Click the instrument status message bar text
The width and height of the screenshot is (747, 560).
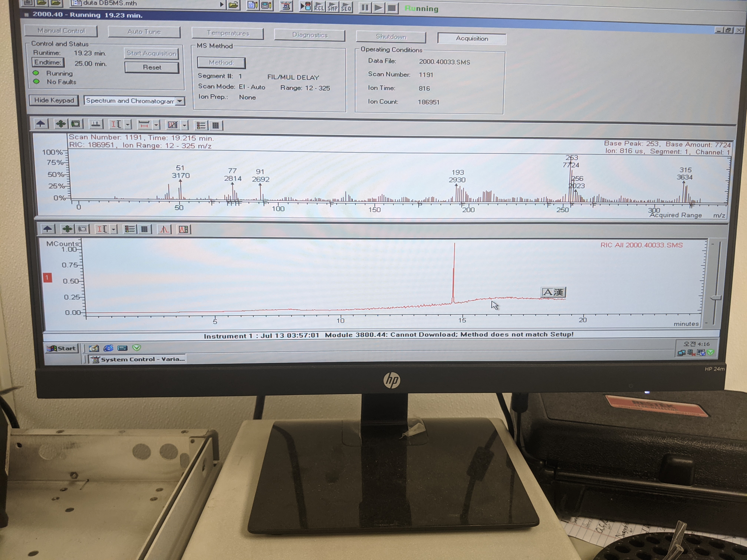click(x=388, y=335)
